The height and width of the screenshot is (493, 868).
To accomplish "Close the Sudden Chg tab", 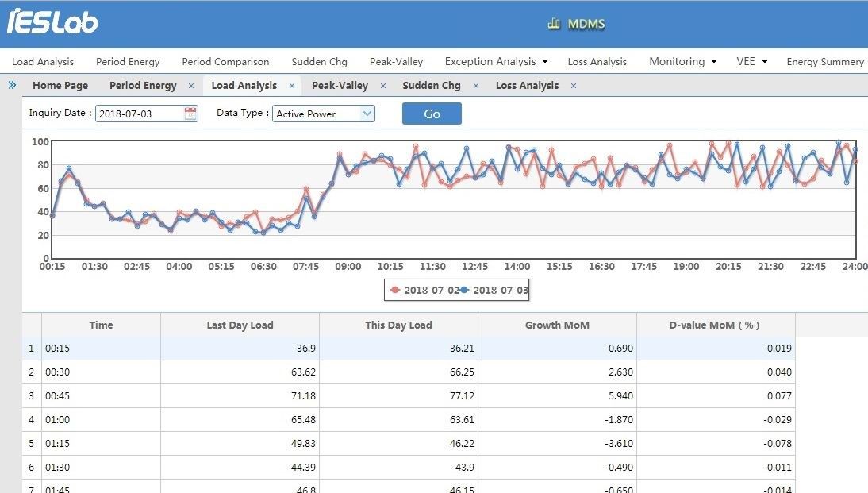I will (476, 86).
